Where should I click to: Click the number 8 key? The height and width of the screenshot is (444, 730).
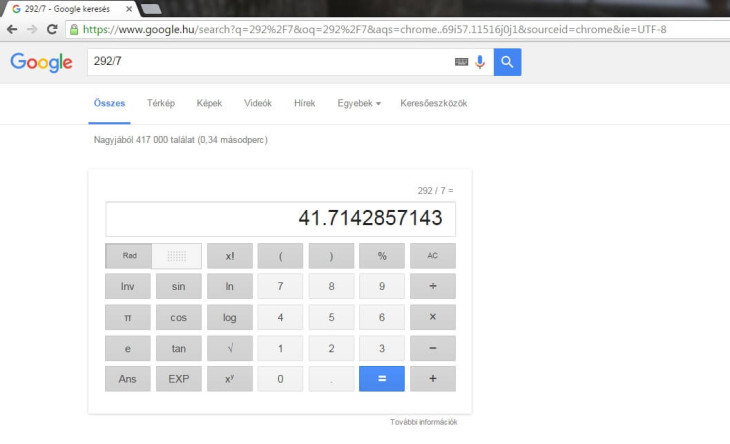[331, 286]
